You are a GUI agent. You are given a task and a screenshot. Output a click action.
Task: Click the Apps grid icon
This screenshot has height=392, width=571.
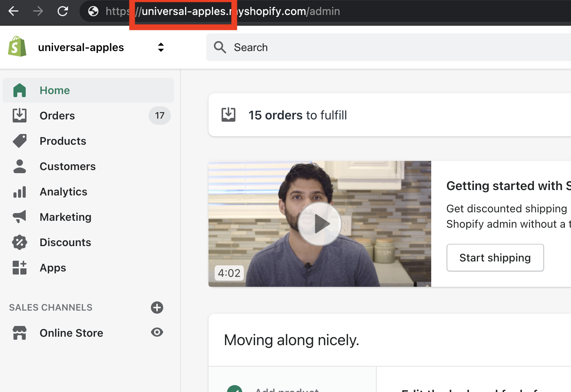click(x=20, y=268)
